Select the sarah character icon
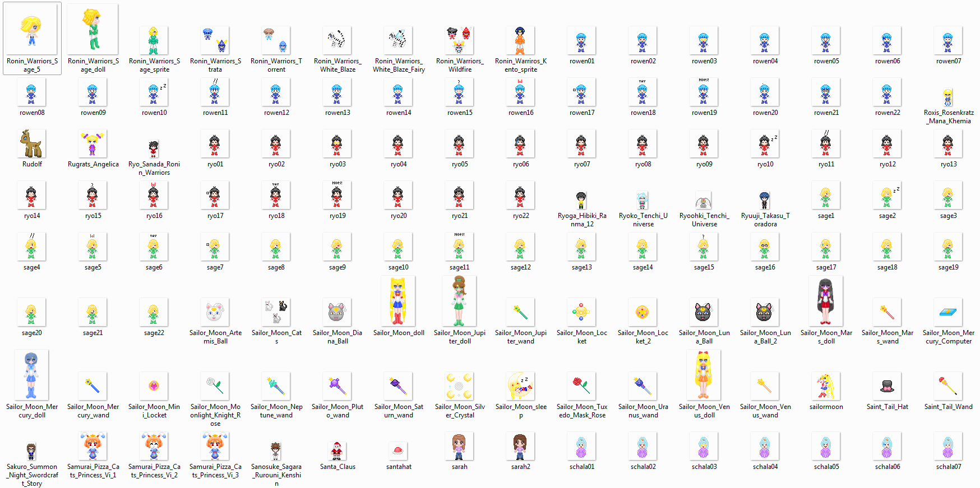 click(459, 446)
